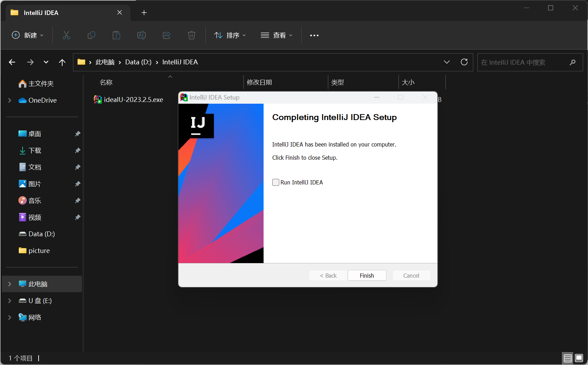Open recent locations dropdown chevron
The image size is (588, 365).
[x=46, y=62]
